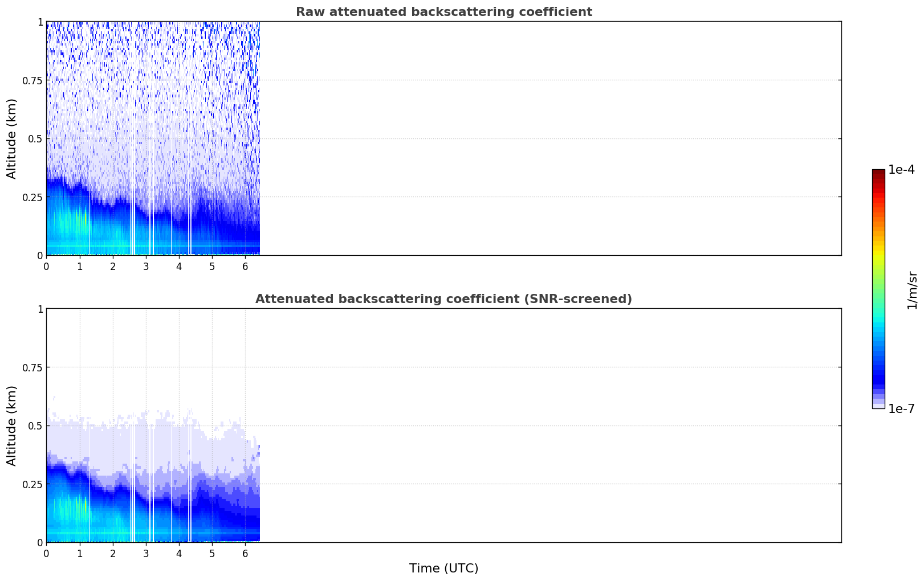Click the "Attenuated backscattering coefficient (SNR-screened)" title
Screen dimensions: 924x581
[x=443, y=299]
